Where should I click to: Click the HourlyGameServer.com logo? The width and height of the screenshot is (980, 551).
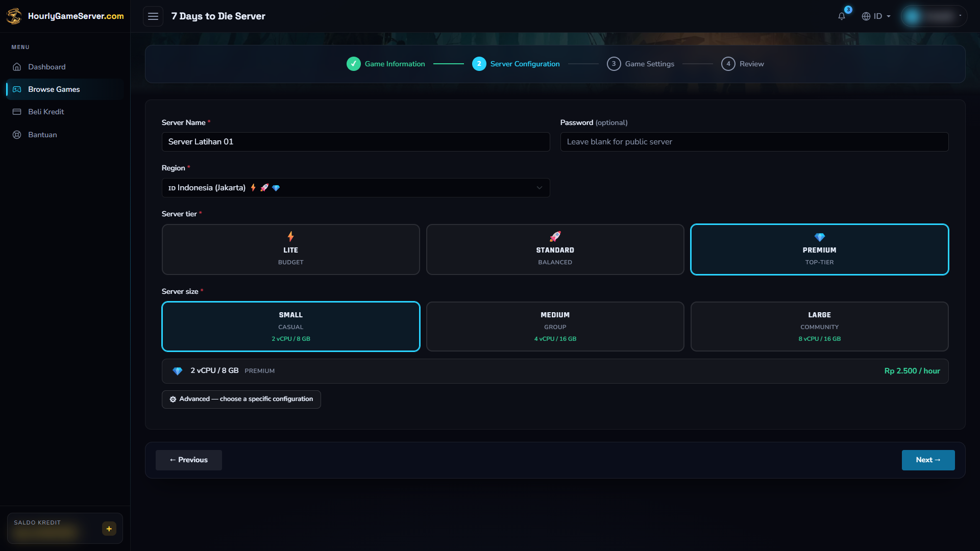tap(65, 16)
